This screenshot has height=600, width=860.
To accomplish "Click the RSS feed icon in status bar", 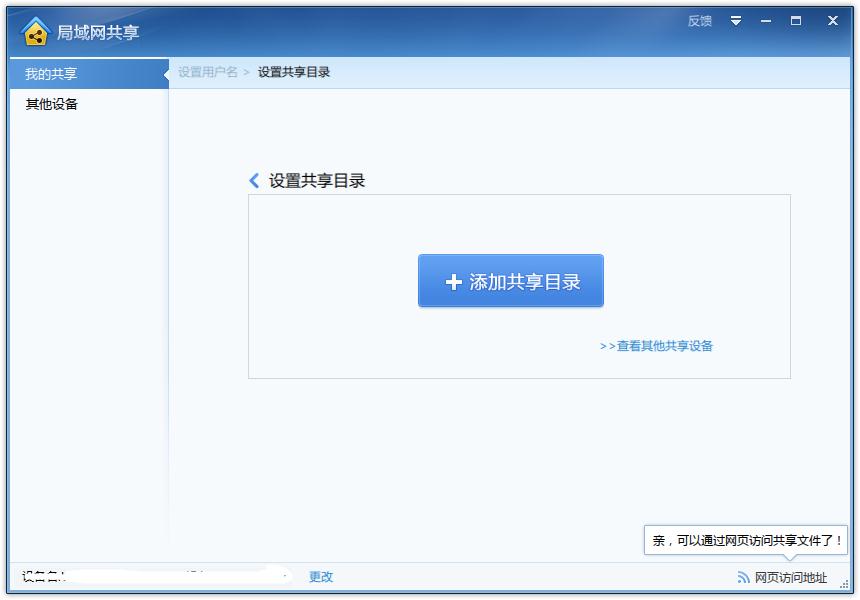I will pos(743,578).
